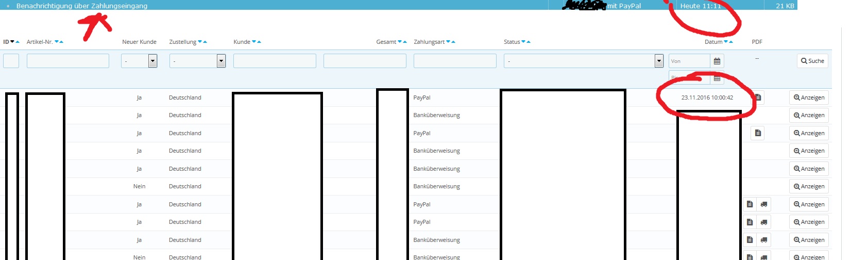Click the Heute 11:11 email timestamp
Viewport: 868px width, 260px height.
701,6
